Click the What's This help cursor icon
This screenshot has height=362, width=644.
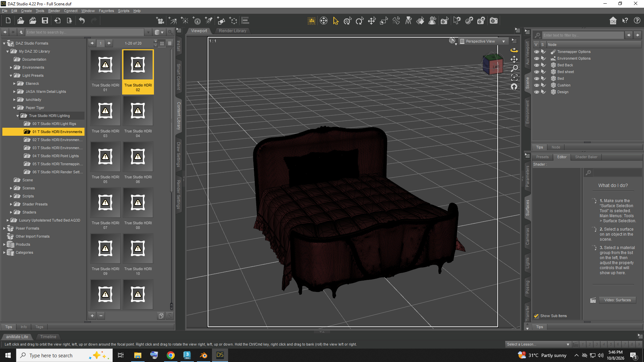point(625,21)
